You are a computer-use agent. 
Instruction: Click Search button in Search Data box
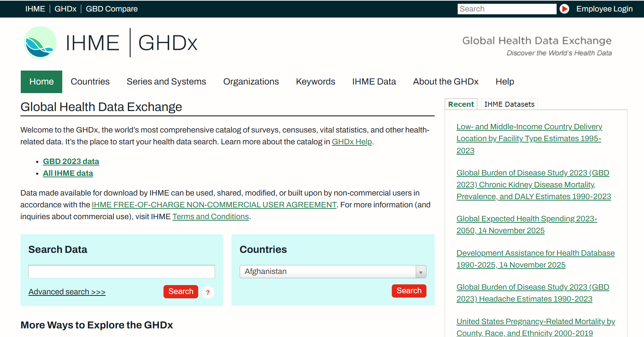pyautogui.click(x=181, y=292)
